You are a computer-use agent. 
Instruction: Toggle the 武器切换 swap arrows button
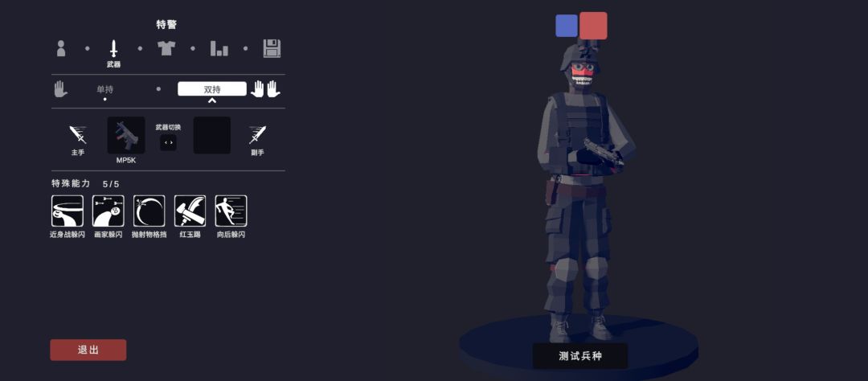[168, 142]
